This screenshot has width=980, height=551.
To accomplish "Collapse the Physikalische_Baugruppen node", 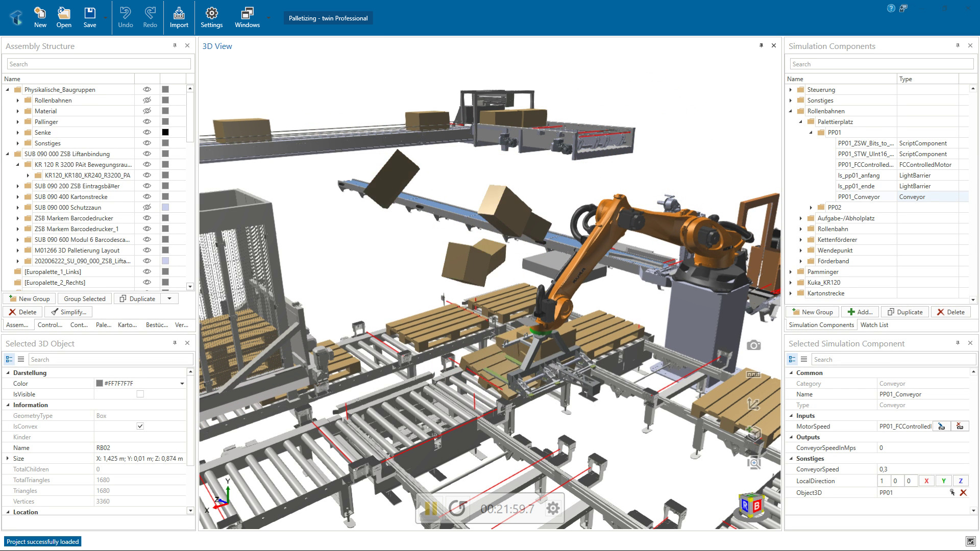I will [8, 90].
